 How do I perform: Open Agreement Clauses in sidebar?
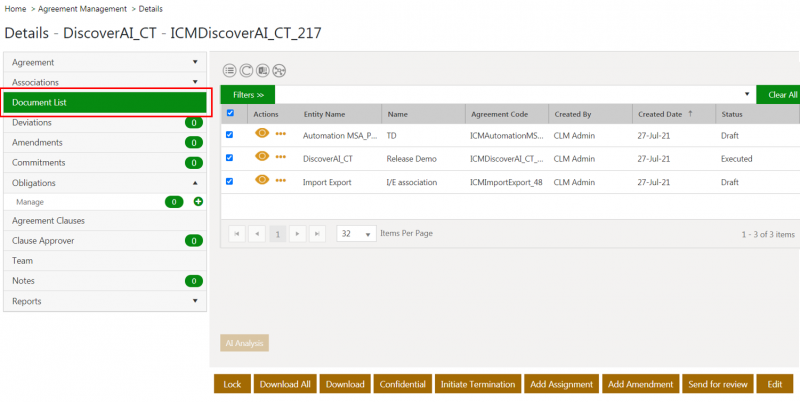coord(105,221)
